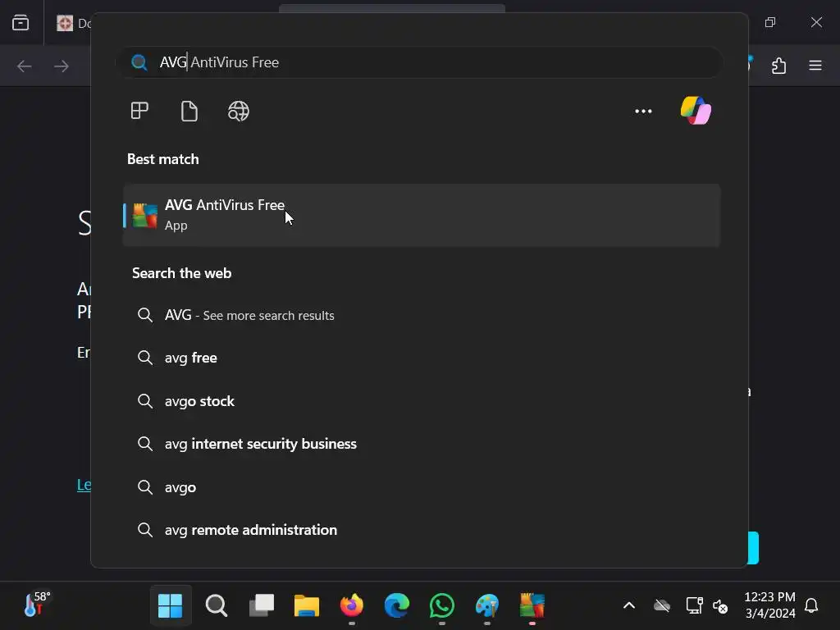The height and width of the screenshot is (630, 840).
Task: Filter search results by Documents
Action: coord(189,111)
